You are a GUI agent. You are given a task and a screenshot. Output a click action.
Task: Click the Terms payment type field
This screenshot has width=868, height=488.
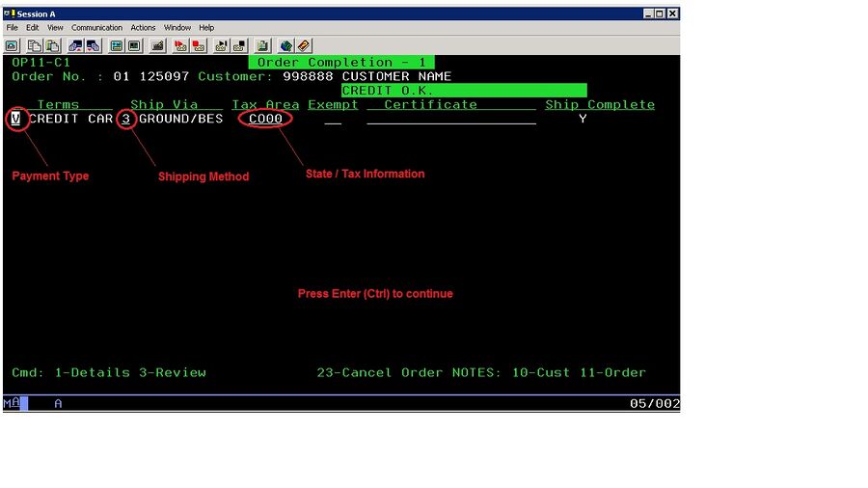click(x=16, y=119)
